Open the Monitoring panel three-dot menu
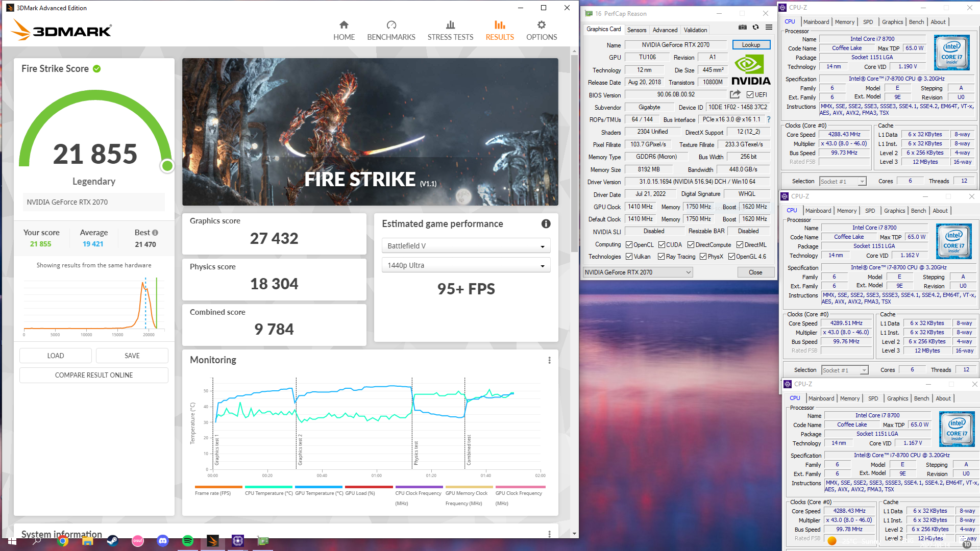980x551 pixels. [x=549, y=360]
